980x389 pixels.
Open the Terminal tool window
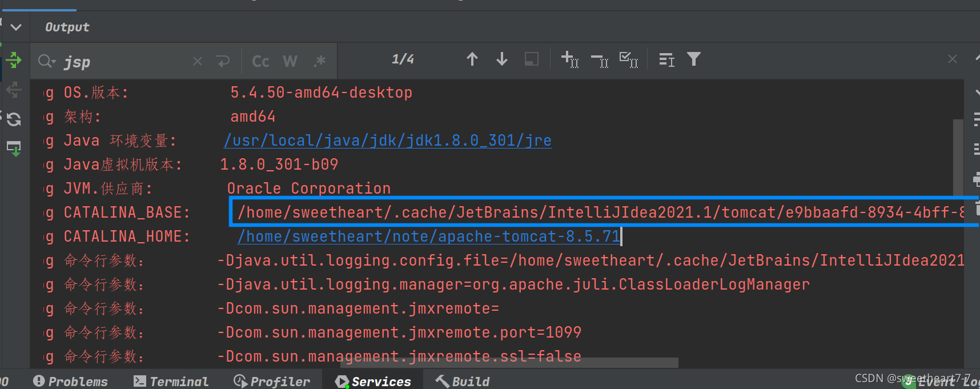click(x=171, y=381)
